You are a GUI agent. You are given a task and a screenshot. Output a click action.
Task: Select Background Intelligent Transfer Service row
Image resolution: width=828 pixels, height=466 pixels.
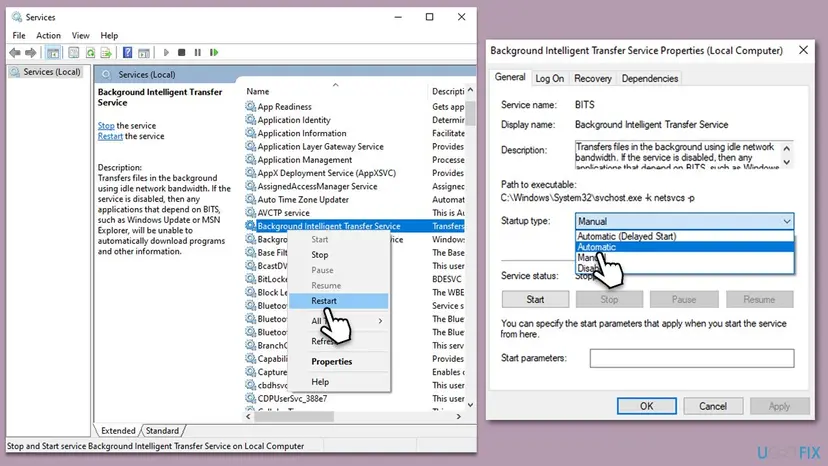(354, 226)
